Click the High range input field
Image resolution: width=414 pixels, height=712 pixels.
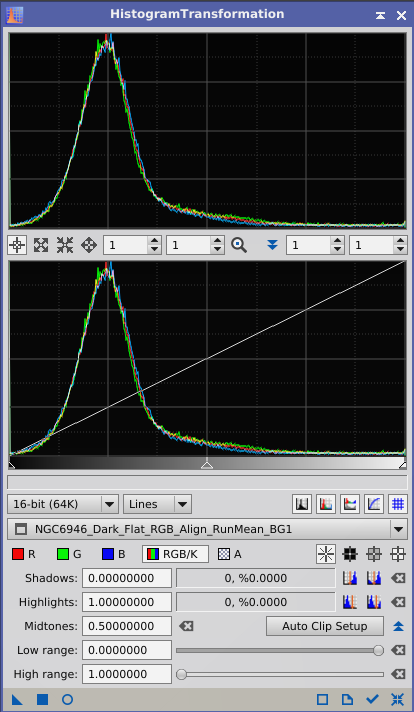pyautogui.click(x=127, y=674)
